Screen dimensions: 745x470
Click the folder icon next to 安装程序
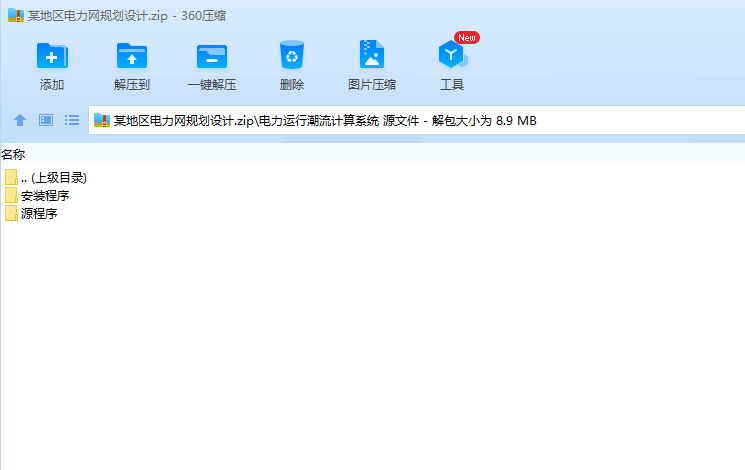[x=11, y=195]
